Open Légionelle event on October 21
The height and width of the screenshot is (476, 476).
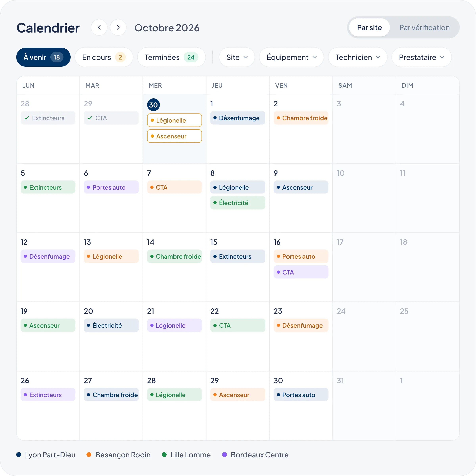coord(175,325)
